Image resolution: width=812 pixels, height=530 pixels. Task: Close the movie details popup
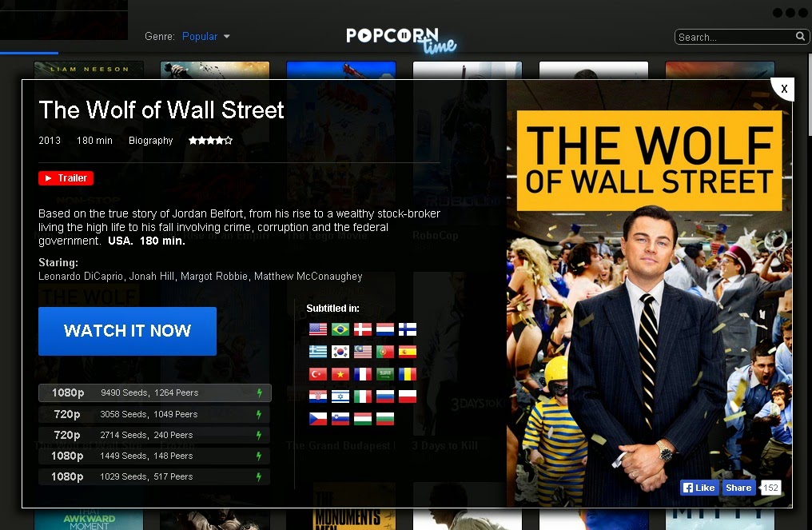[x=784, y=89]
